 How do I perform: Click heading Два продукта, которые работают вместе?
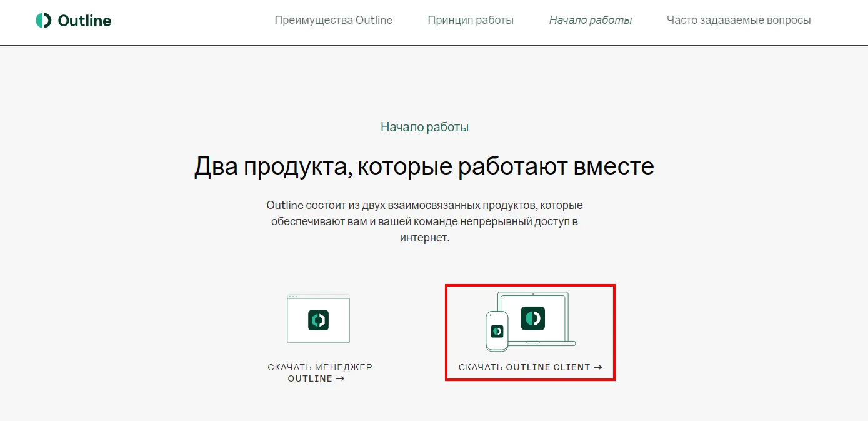pos(424,167)
